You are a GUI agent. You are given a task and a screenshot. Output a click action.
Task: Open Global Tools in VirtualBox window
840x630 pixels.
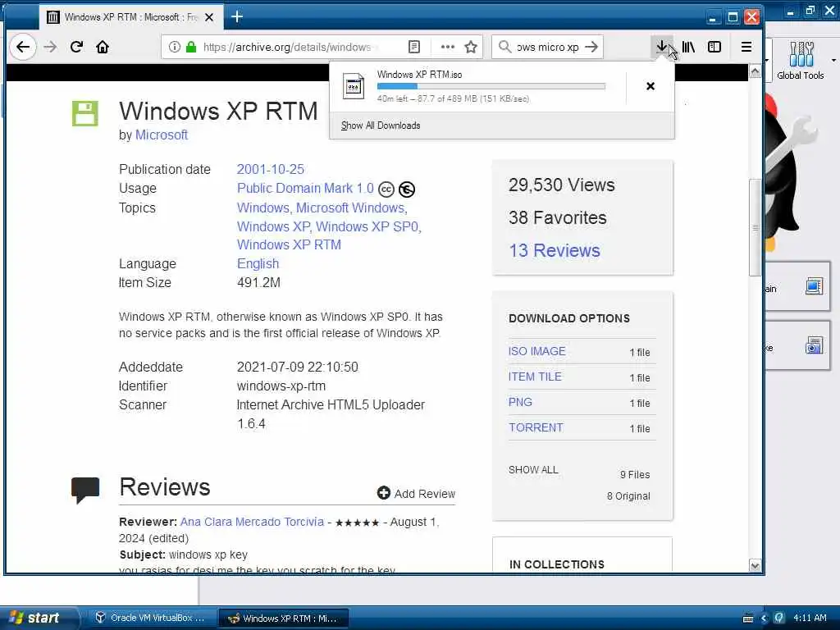801,61
